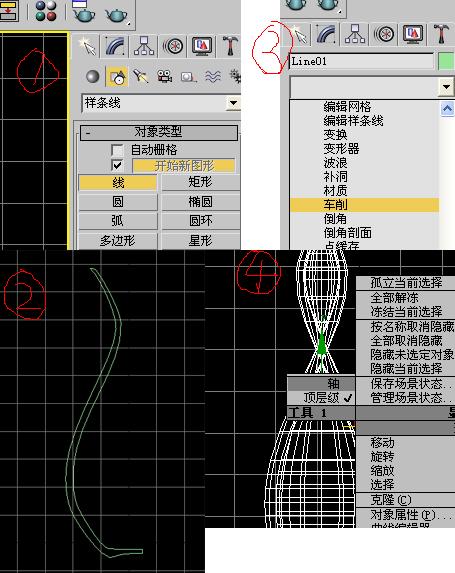The height and width of the screenshot is (573, 455).
Task: Open Modify tab in spline creation panel
Action: click(115, 46)
